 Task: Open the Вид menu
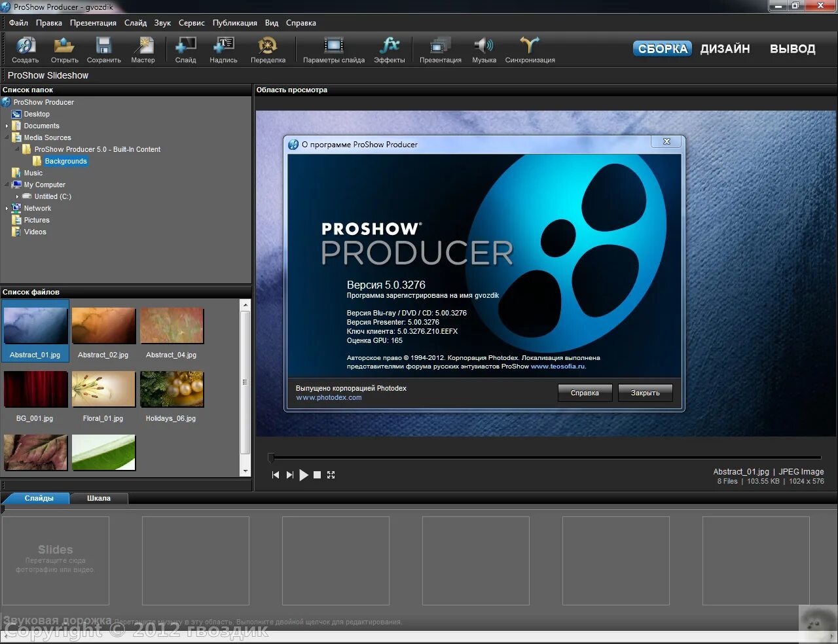pos(272,23)
